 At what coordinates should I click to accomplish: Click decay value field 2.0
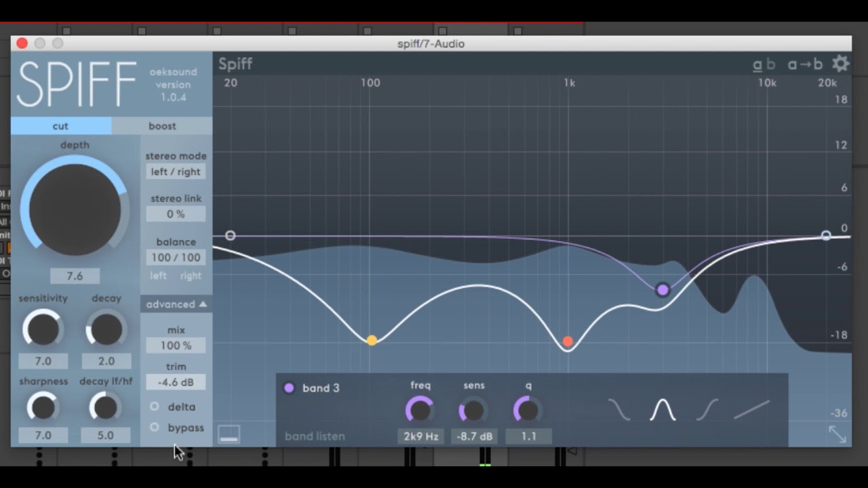point(106,361)
